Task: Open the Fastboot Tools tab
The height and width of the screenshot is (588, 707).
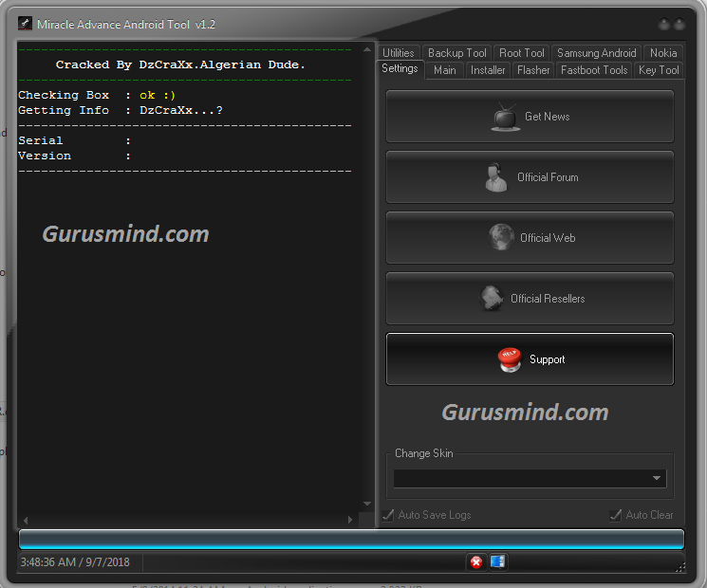Action: [x=594, y=70]
